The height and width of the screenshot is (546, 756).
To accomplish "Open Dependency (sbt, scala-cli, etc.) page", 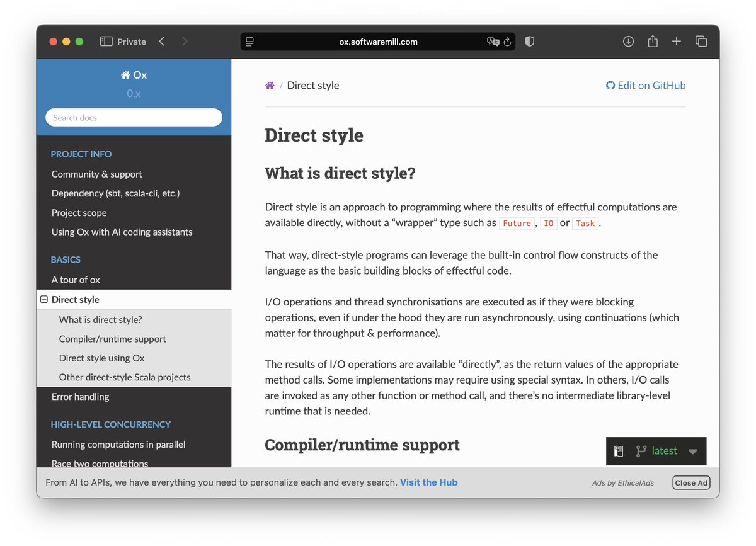I will coord(115,193).
